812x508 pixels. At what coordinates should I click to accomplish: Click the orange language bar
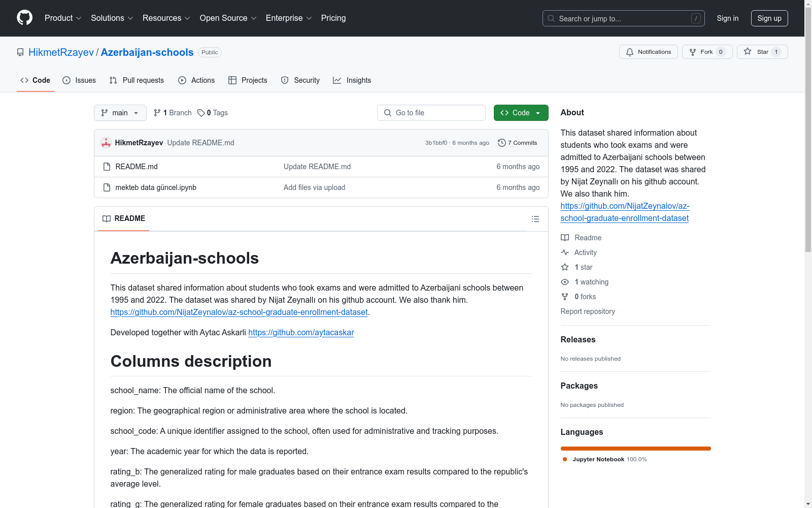(x=636, y=449)
